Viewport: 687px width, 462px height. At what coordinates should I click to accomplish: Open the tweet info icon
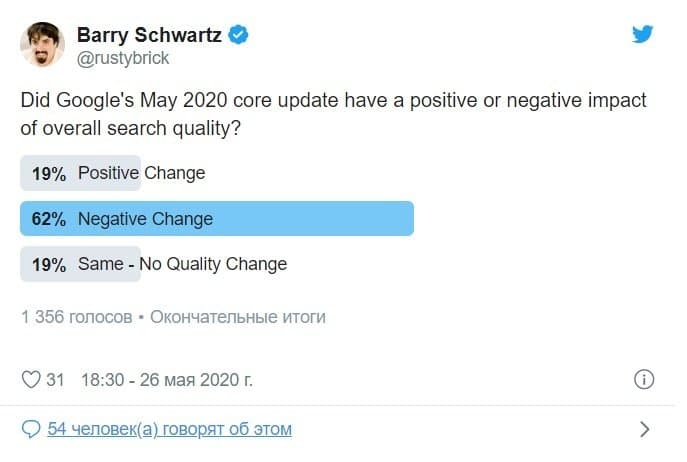(644, 380)
